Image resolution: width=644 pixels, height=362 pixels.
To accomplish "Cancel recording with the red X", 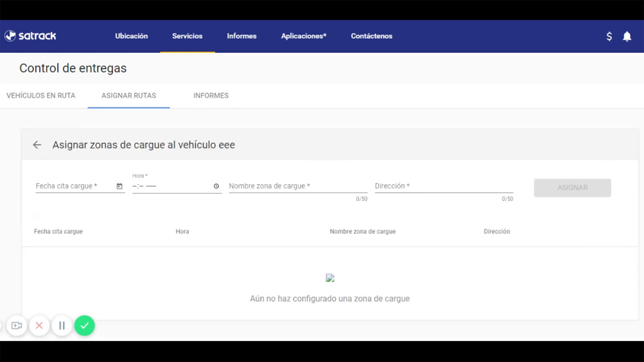I will pyautogui.click(x=39, y=326).
